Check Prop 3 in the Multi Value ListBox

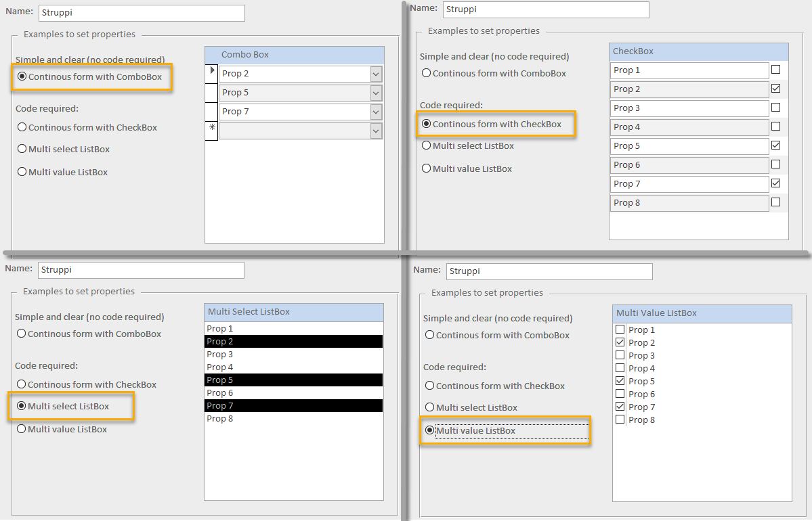pos(620,355)
